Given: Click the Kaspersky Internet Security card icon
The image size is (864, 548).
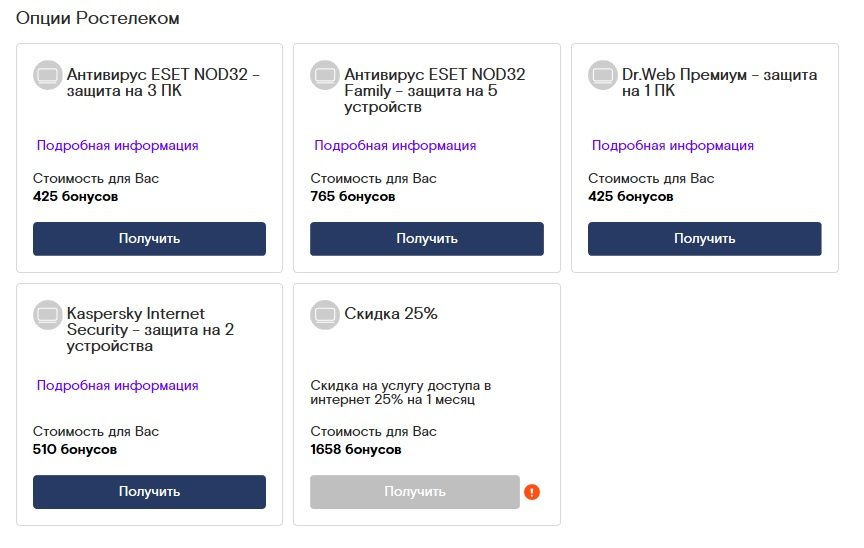Looking at the screenshot, I should click(x=47, y=315).
